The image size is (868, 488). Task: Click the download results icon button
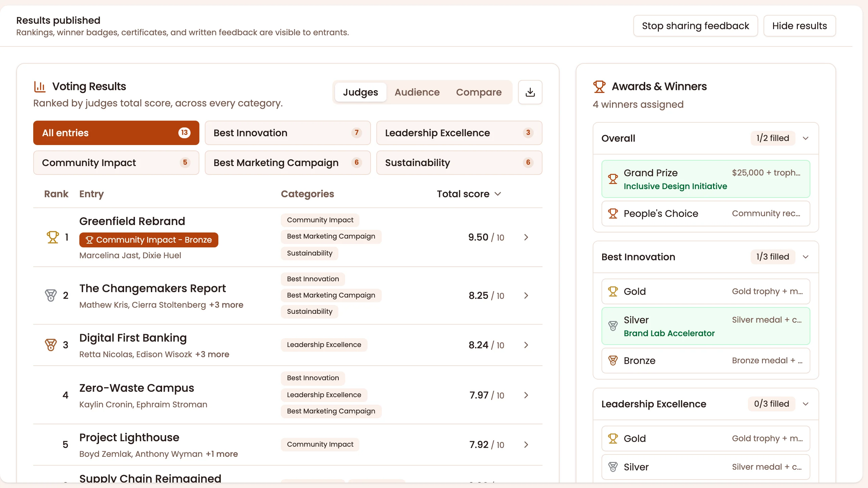point(530,92)
